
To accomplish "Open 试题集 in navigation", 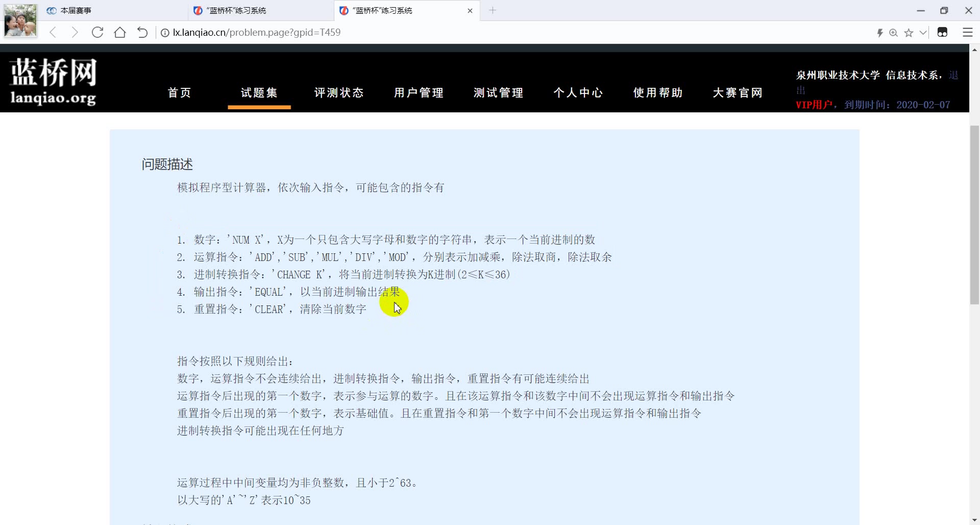I will click(x=259, y=92).
